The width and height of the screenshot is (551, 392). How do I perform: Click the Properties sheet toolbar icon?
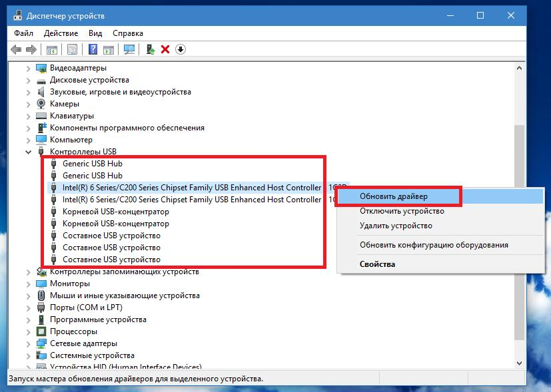(72, 49)
